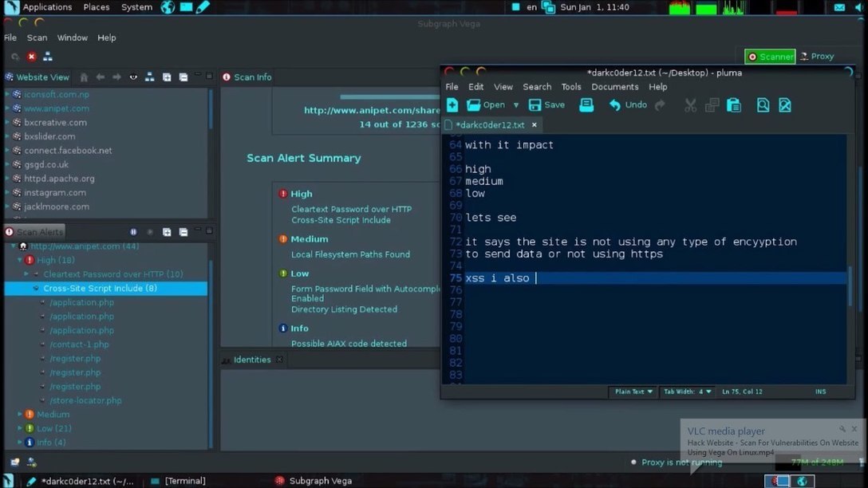This screenshot has width=868, height=488.
Task: Expand the Info (4) alerts group
Action: [20, 443]
